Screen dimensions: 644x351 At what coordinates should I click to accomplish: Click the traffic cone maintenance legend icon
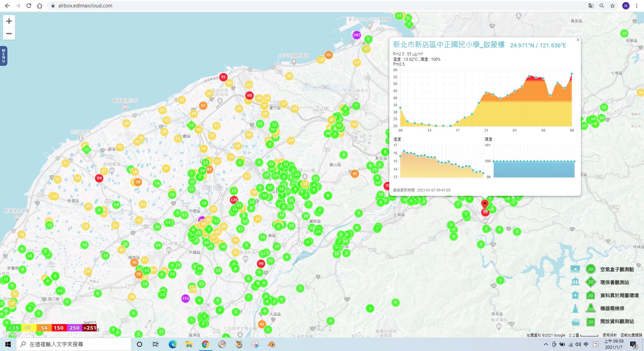tap(575, 308)
